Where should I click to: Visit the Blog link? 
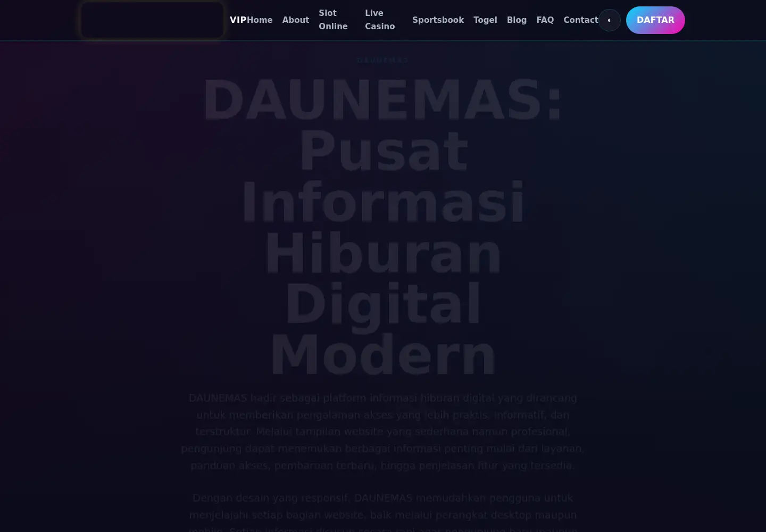tap(517, 20)
